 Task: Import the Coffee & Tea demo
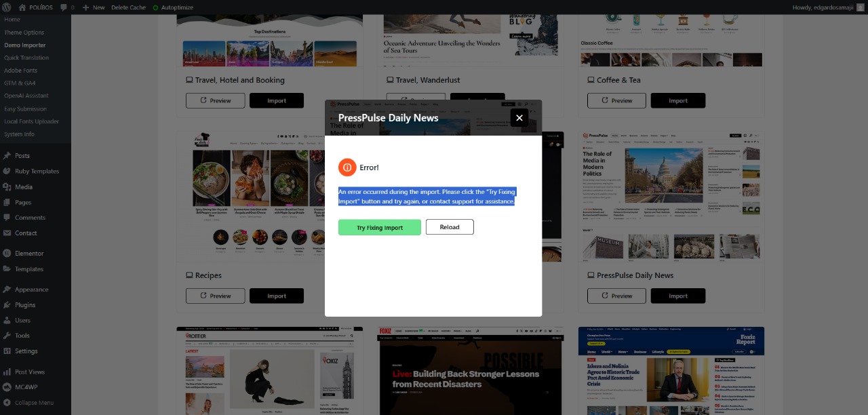coord(678,100)
